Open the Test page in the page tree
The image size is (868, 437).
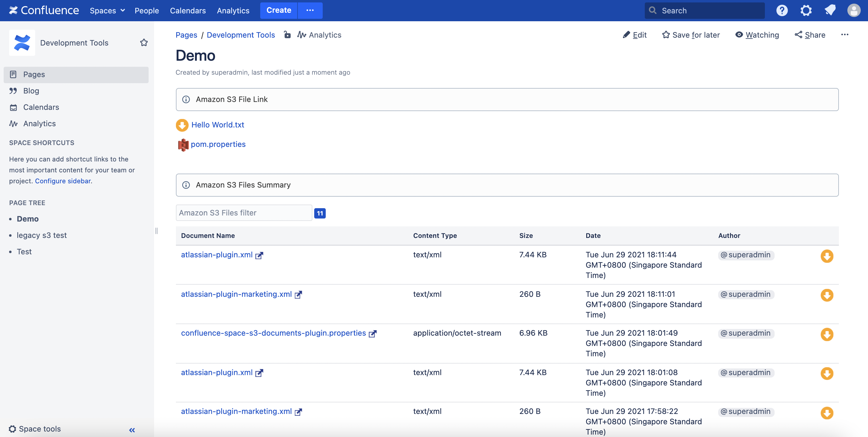[24, 252]
